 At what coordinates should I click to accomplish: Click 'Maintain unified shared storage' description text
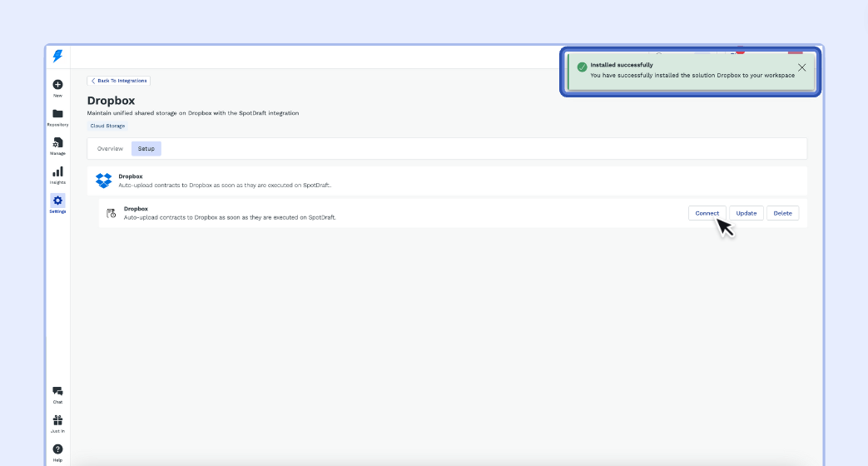pyautogui.click(x=192, y=113)
